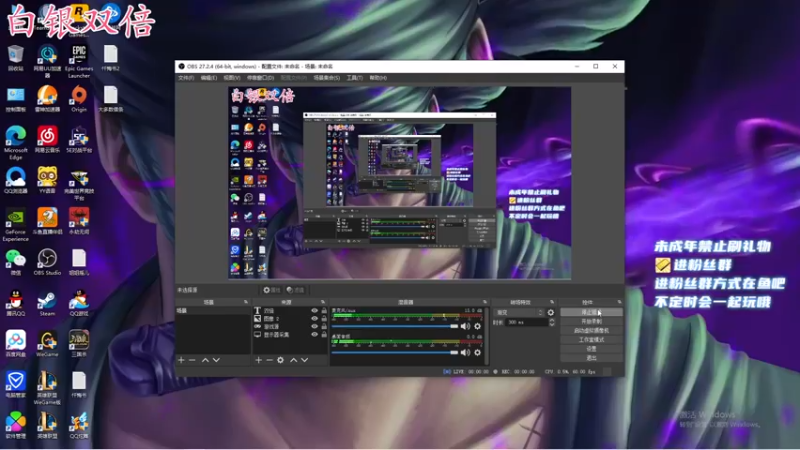
Task: Toggle visibility eye of 游戏源 source
Action: pos(314,327)
